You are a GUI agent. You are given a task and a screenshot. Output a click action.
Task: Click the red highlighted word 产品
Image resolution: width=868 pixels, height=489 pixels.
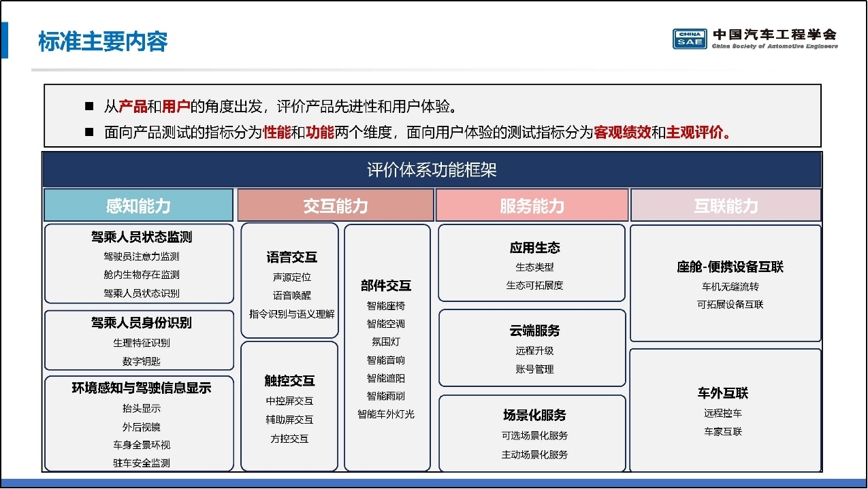(133, 107)
